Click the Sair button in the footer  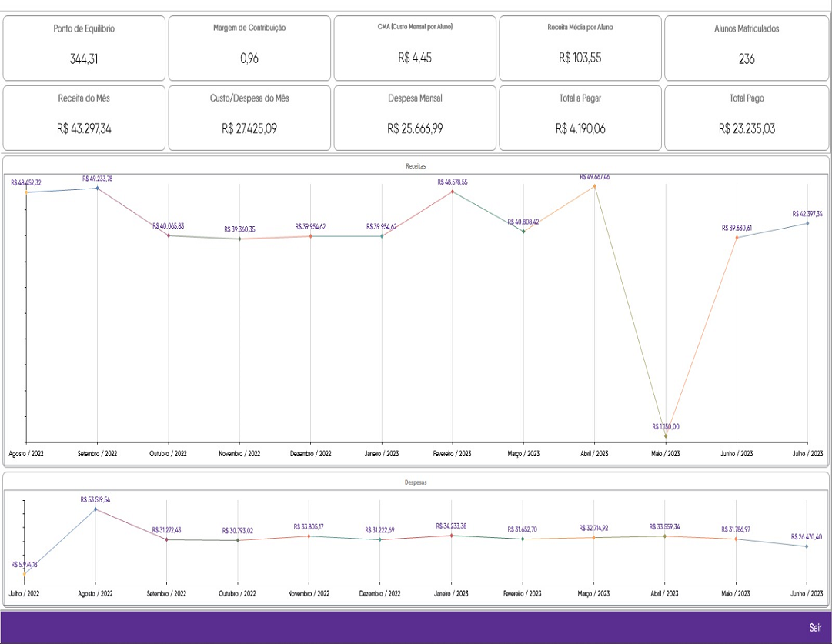(815, 628)
